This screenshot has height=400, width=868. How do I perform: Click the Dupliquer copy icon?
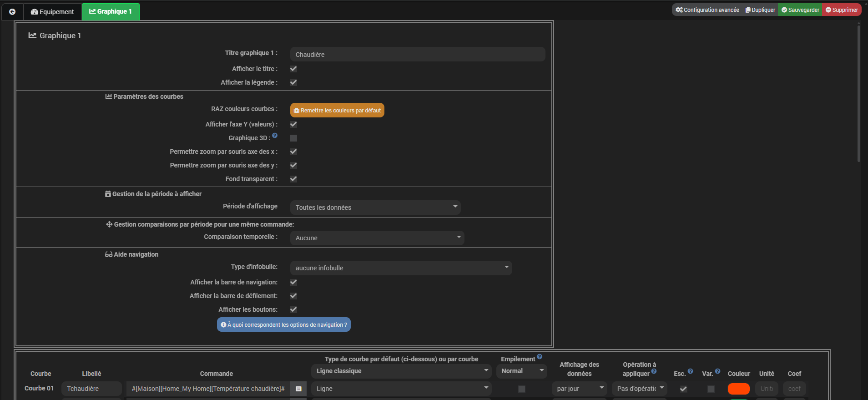(x=748, y=10)
